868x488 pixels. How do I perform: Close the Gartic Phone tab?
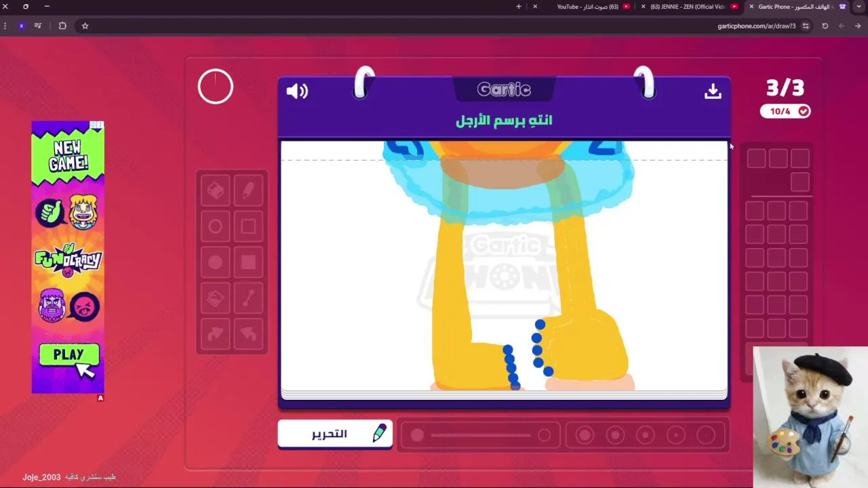pos(751,7)
